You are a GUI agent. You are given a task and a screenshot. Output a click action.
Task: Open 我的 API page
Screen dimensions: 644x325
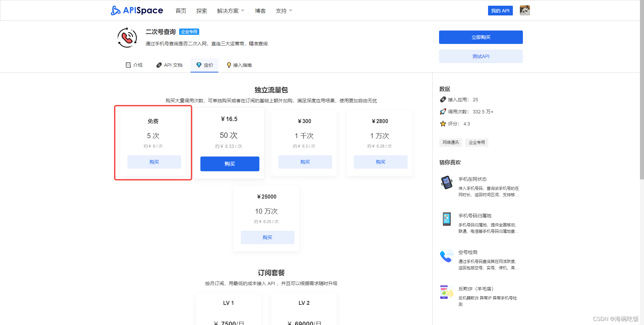click(500, 10)
